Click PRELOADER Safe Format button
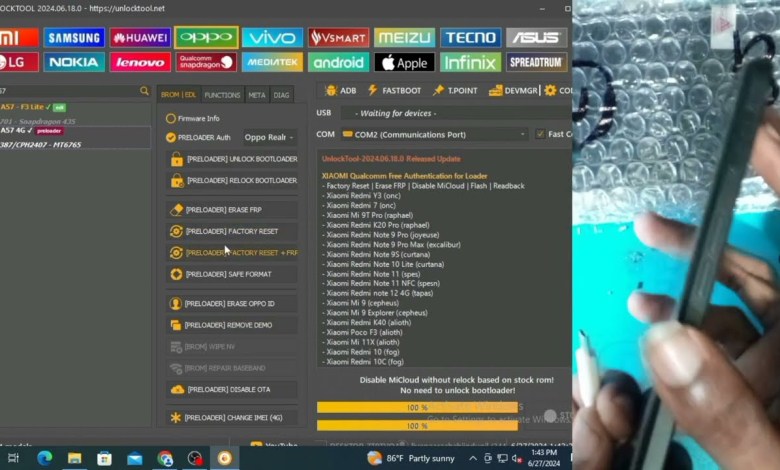Screen dimensions: 780x470 tap(232, 274)
